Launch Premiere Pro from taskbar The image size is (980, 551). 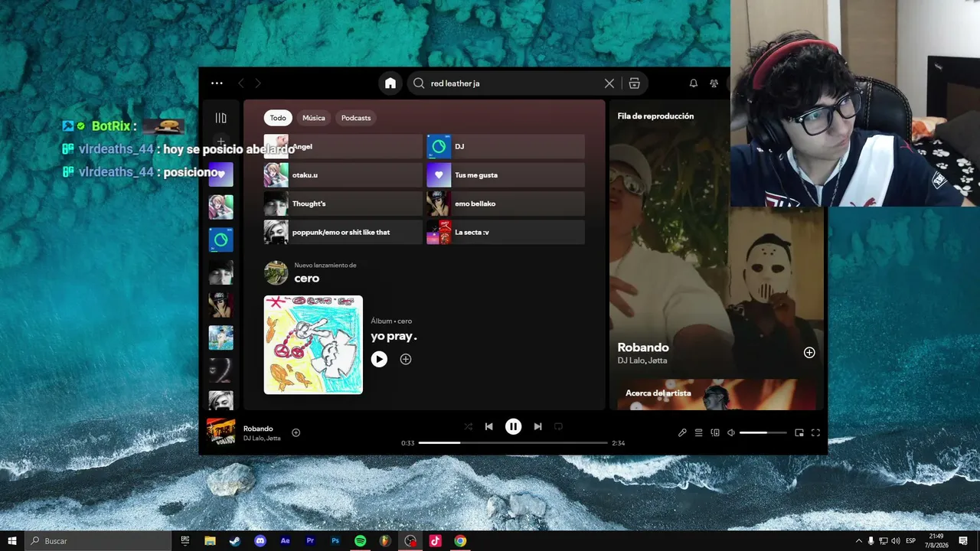coord(310,541)
